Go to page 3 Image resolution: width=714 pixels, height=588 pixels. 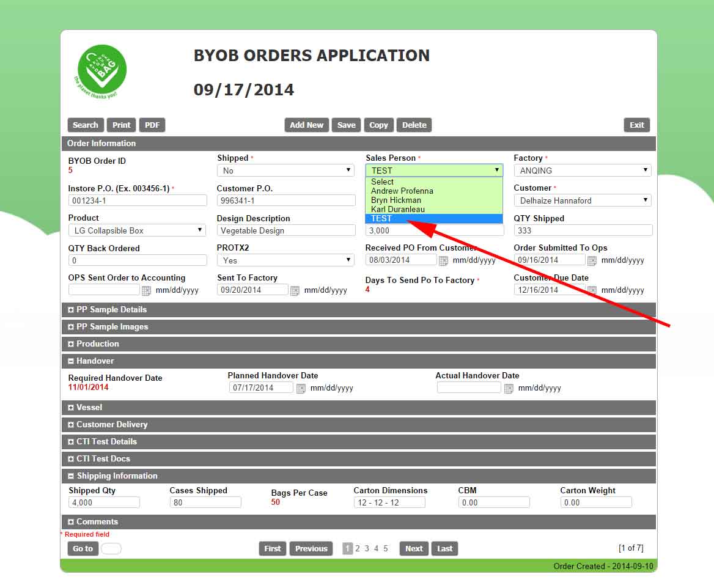367,549
